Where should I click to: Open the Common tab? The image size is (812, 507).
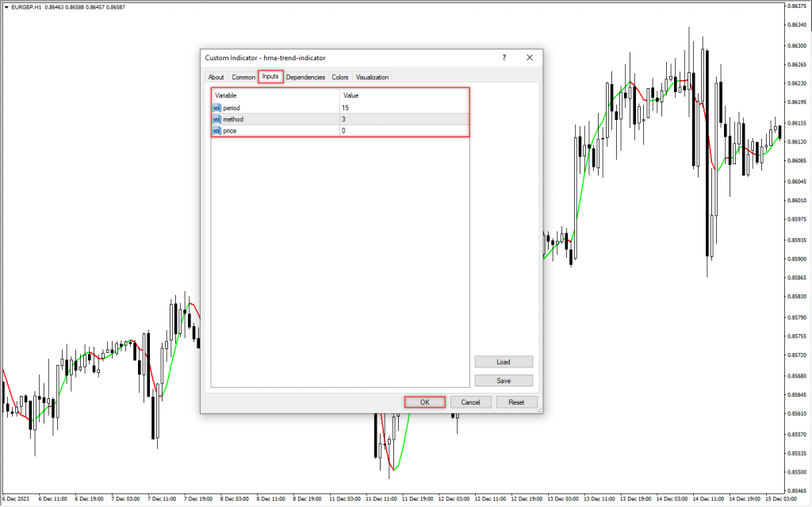(243, 77)
